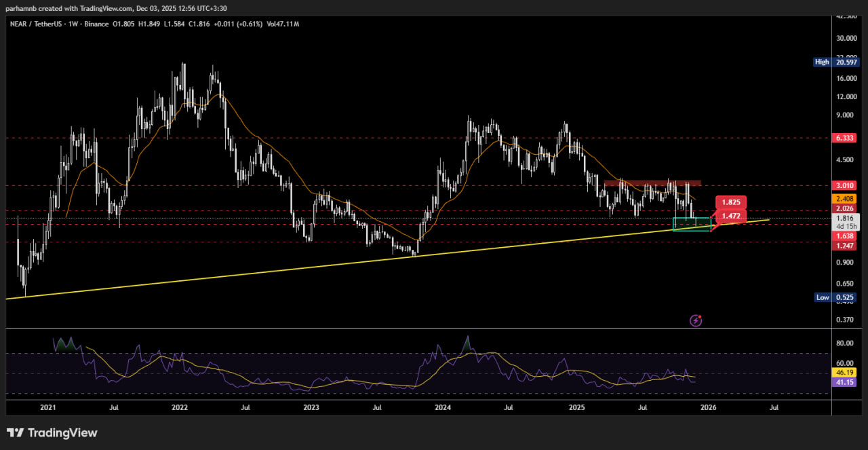
Task: Click the 1.247 support level label
Action: (x=844, y=245)
